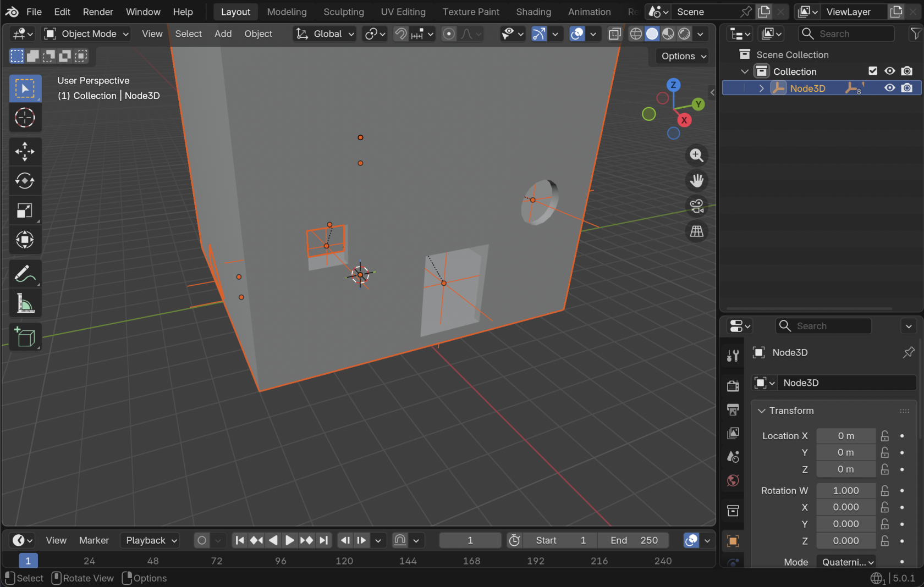Screen dimensions: 924x587
Task: Switch to orthographic grid view icon
Action: click(697, 231)
